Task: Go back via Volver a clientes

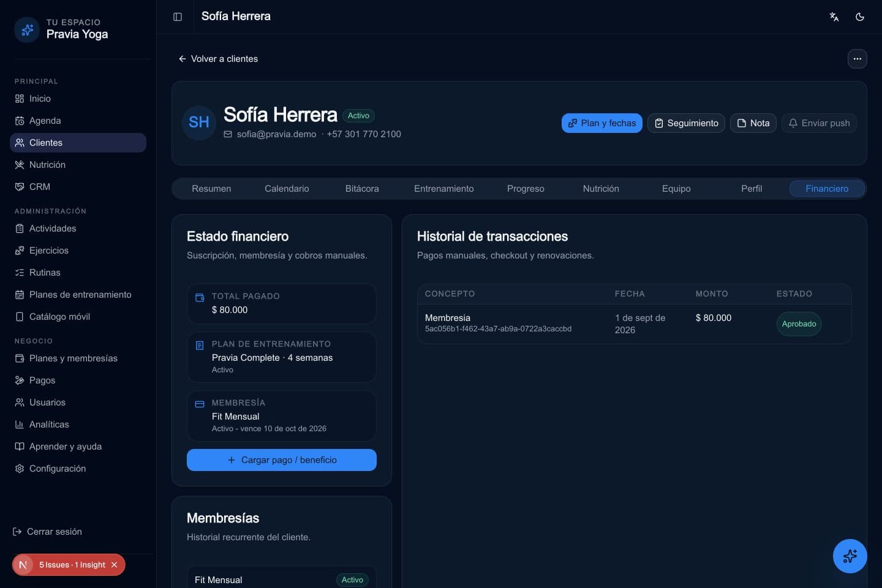Action: click(218, 59)
